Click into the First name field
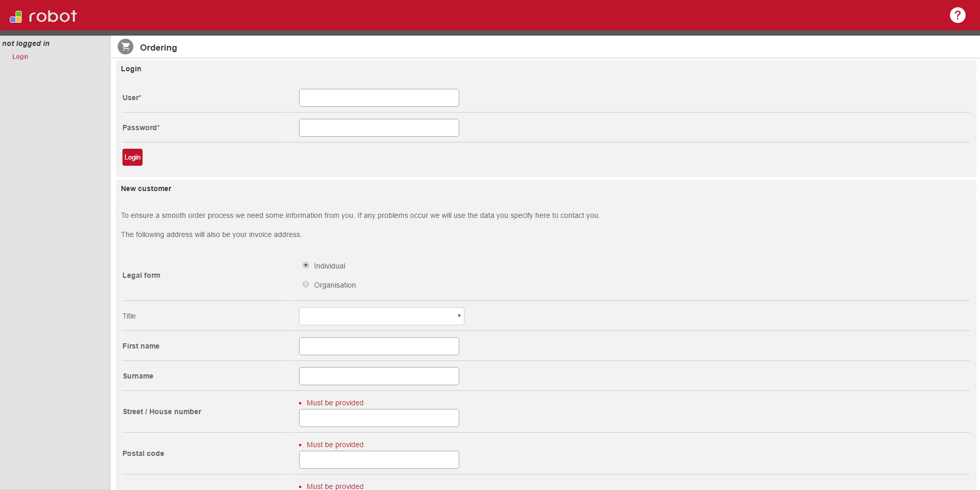 pos(379,346)
